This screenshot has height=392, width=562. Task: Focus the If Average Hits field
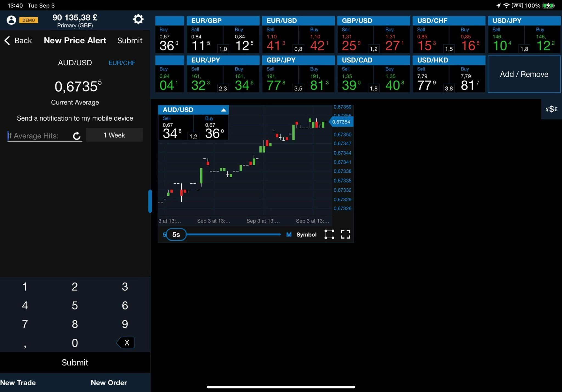click(x=38, y=136)
